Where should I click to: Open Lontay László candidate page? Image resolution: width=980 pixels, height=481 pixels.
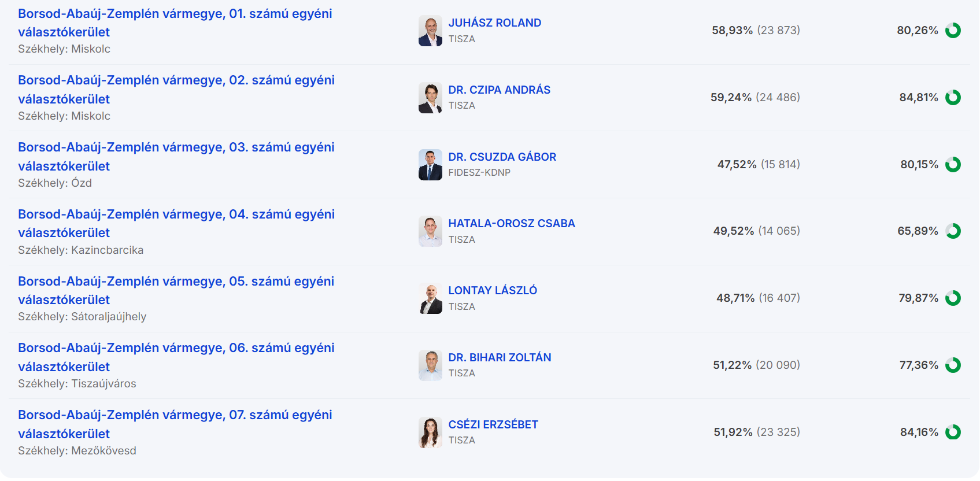492,290
